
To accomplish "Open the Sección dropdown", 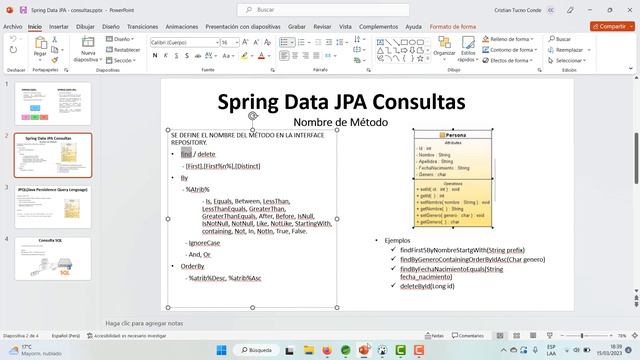I will pos(121,60).
